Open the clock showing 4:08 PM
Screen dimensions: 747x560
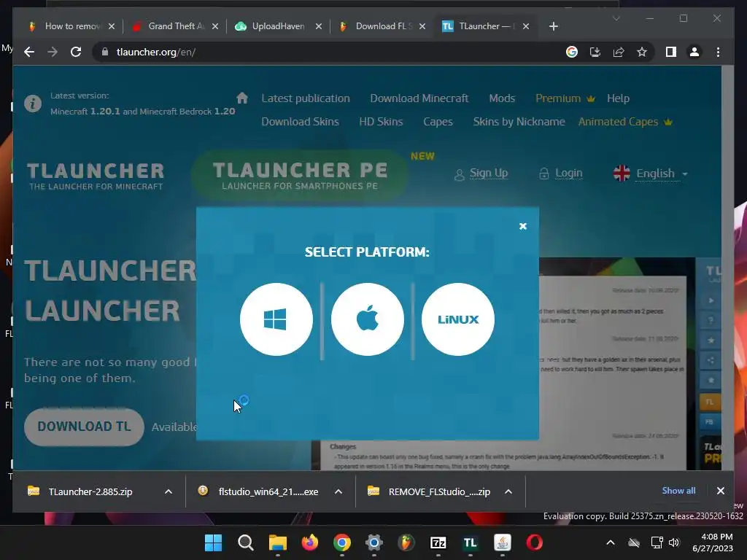point(712,542)
